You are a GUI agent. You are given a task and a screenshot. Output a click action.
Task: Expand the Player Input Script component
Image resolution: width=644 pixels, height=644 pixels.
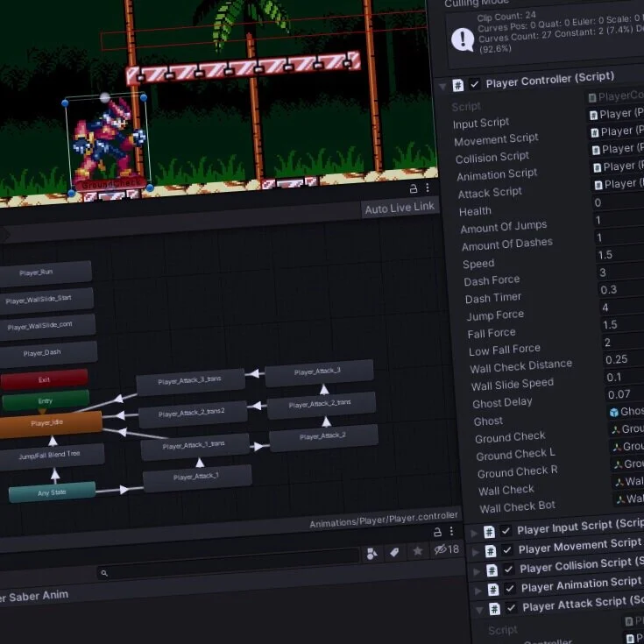coord(473,533)
